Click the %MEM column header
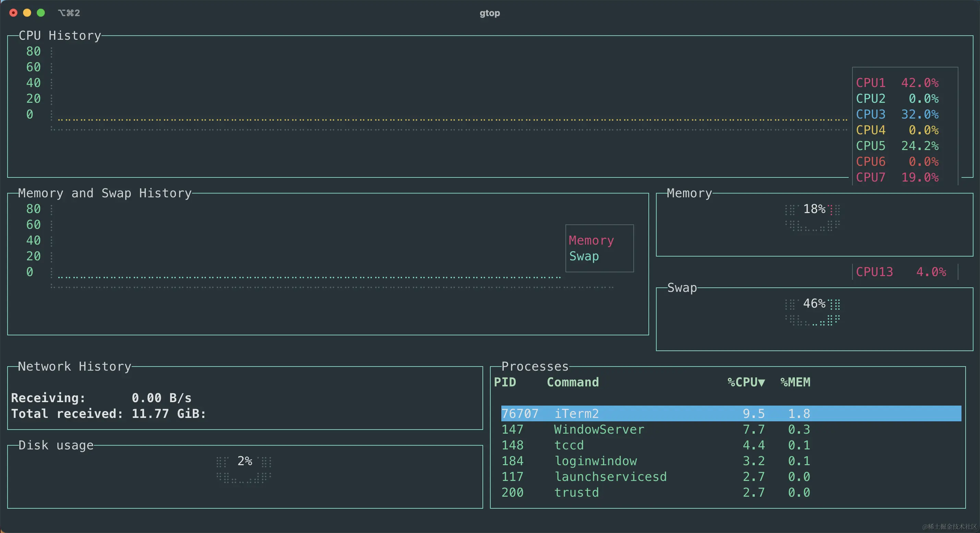The image size is (980, 533). [x=795, y=382]
